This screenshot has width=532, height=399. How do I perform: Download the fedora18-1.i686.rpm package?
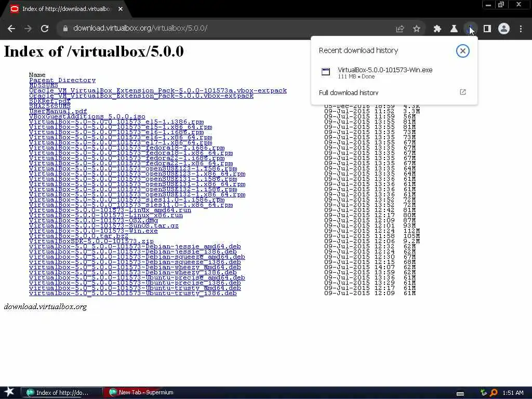coord(127,148)
